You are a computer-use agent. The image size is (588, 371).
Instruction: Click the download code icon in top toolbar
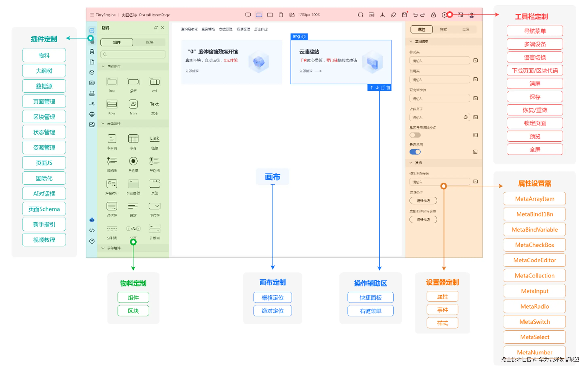point(382,15)
